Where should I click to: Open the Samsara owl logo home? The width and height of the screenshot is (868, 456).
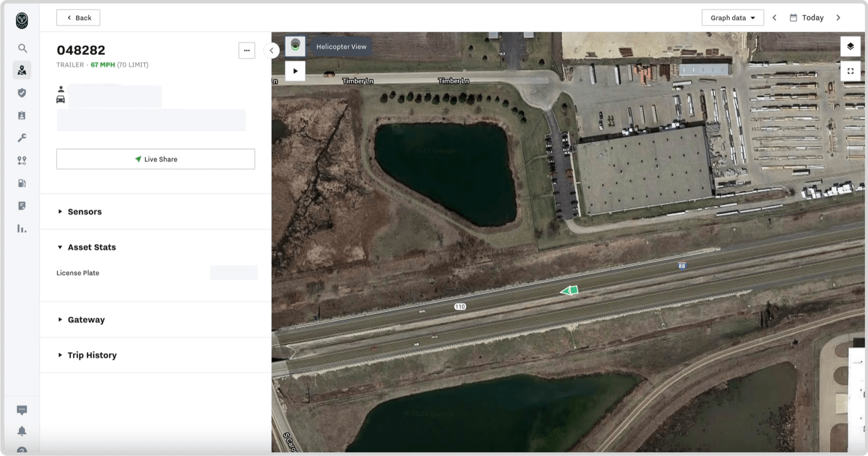tap(22, 20)
